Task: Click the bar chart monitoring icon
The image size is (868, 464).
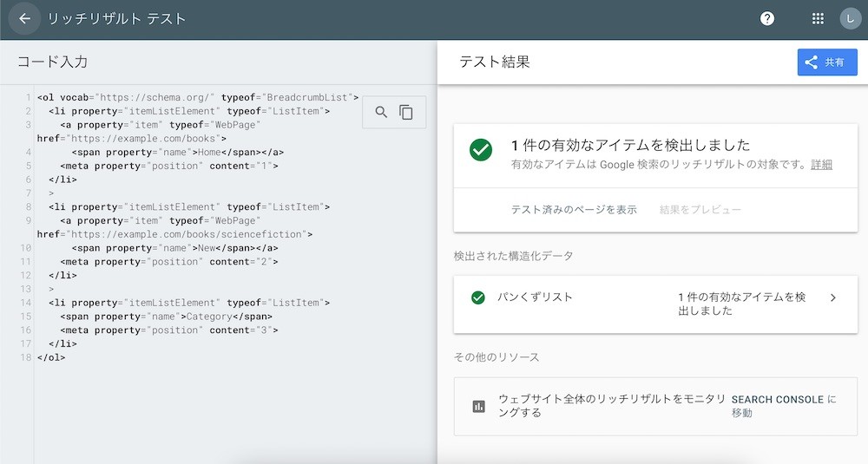Action: click(478, 406)
